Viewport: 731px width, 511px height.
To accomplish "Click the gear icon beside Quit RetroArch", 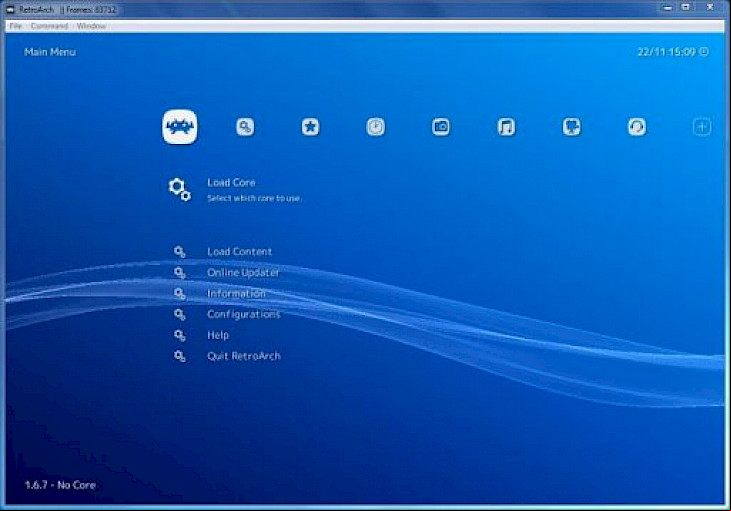I will click(180, 356).
